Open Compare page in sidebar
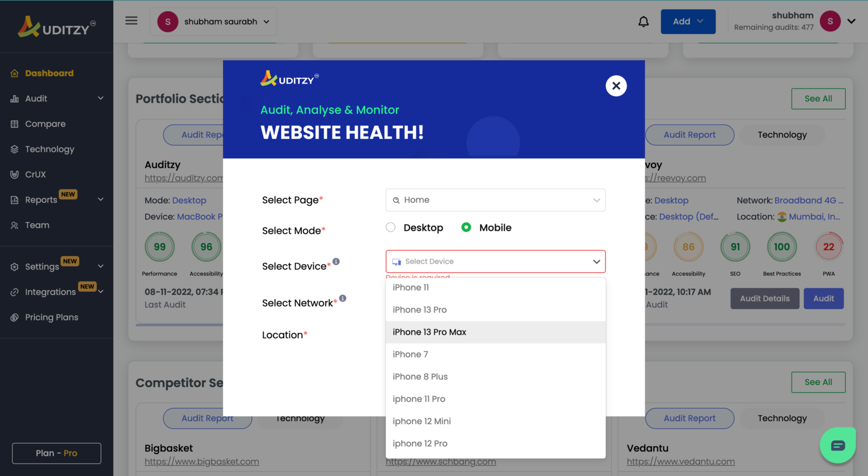868x476 pixels. 45,124
